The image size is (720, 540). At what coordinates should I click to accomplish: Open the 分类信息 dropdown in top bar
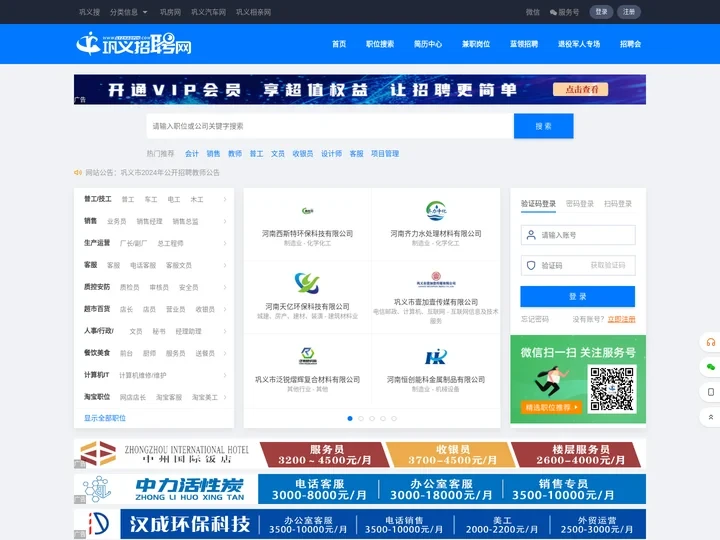tap(129, 12)
